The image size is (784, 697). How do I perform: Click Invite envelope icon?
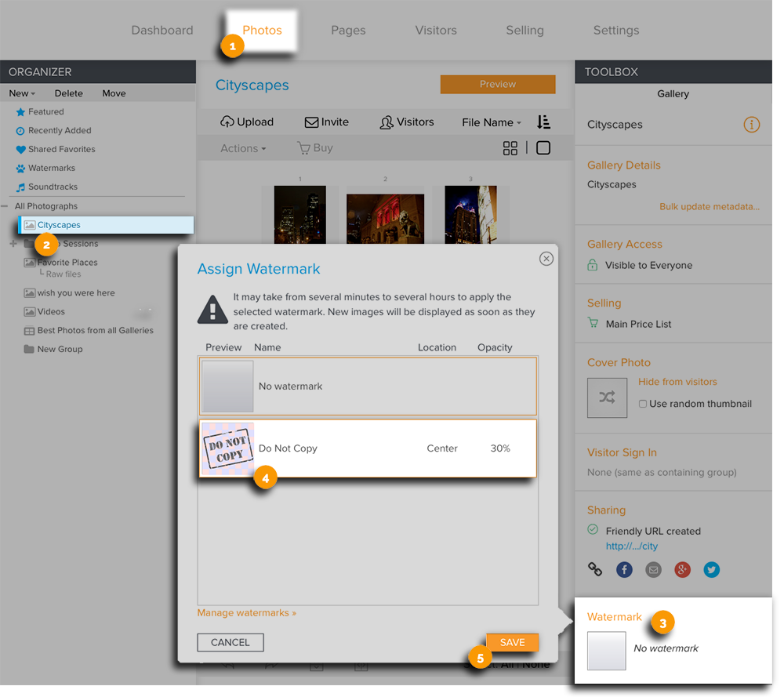pos(311,122)
